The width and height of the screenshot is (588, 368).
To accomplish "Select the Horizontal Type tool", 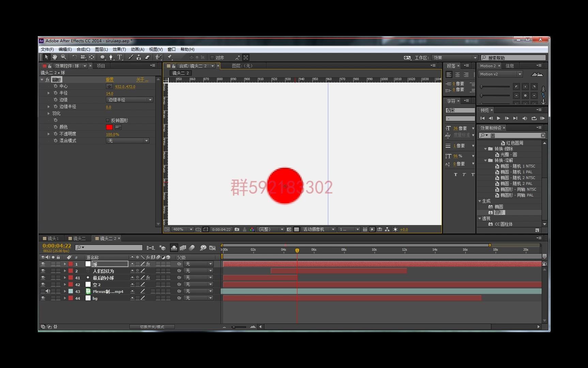I will click(x=120, y=58).
